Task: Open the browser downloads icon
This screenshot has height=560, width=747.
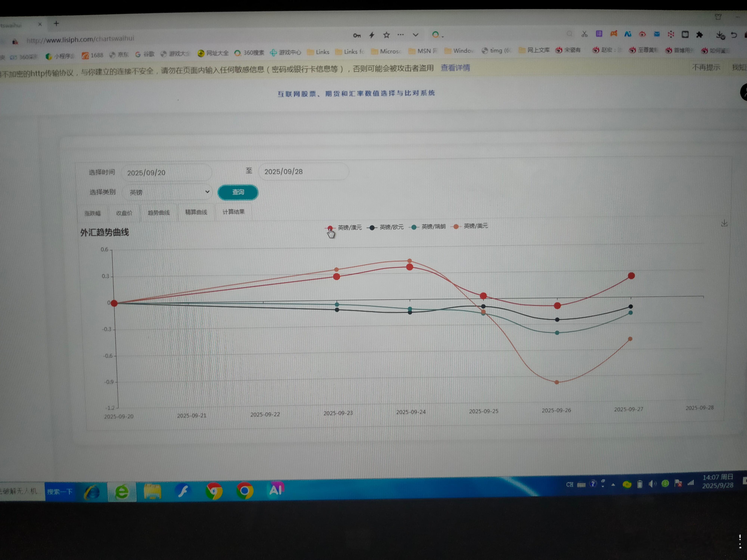Action: (x=720, y=35)
